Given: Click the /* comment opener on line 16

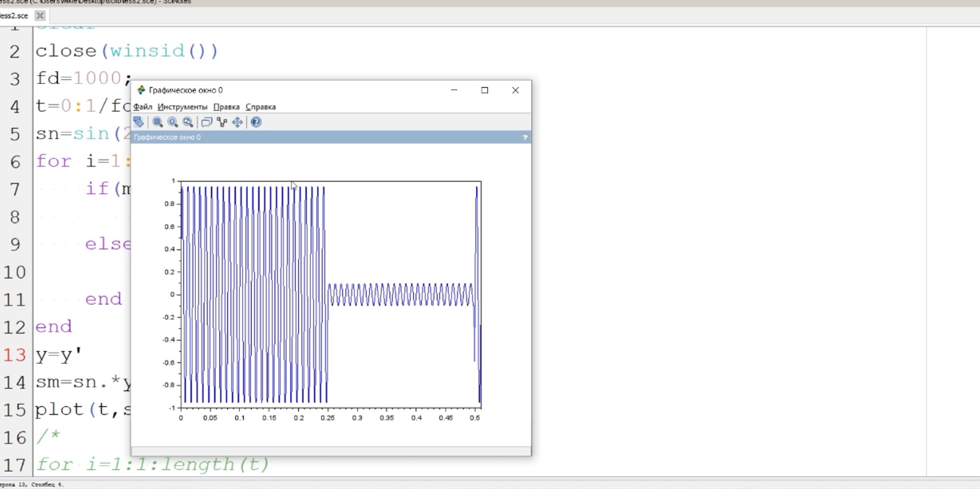Looking at the screenshot, I should tap(48, 436).
